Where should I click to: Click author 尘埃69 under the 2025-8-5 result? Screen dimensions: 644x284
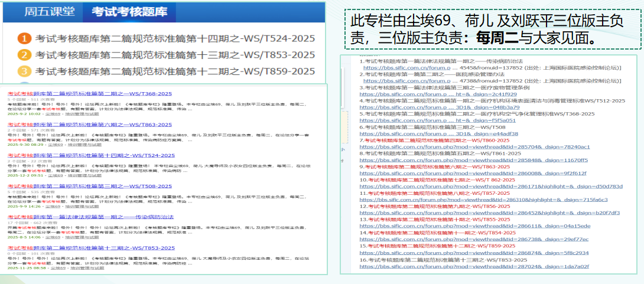pyautogui.click(x=53, y=237)
